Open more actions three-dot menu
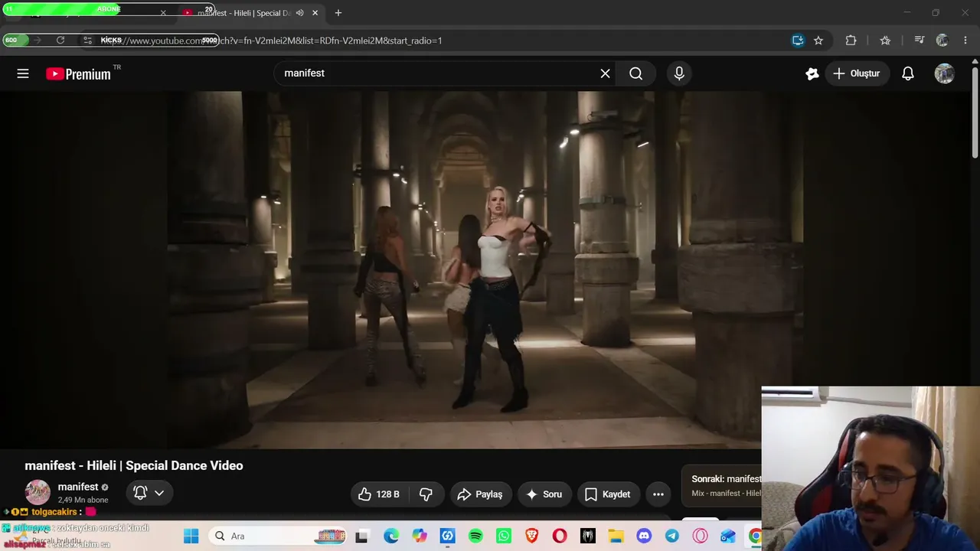 658,494
